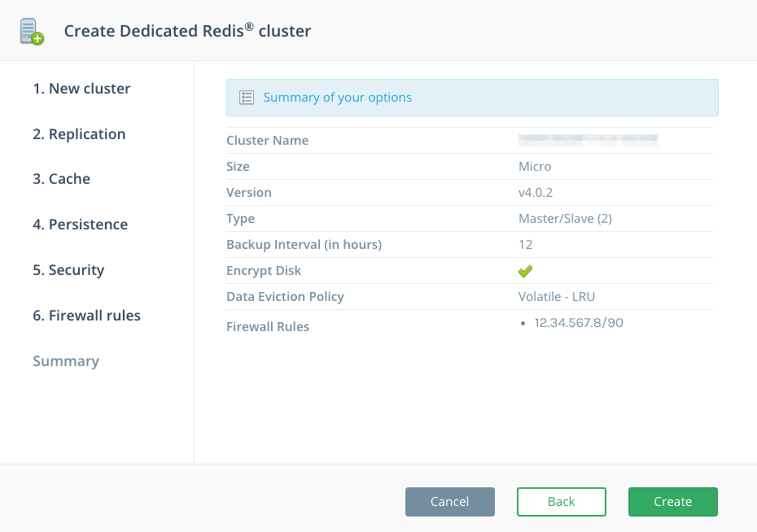Viewport: 757px width, 532px height.
Task: Click the Micro size value
Action: (x=535, y=167)
